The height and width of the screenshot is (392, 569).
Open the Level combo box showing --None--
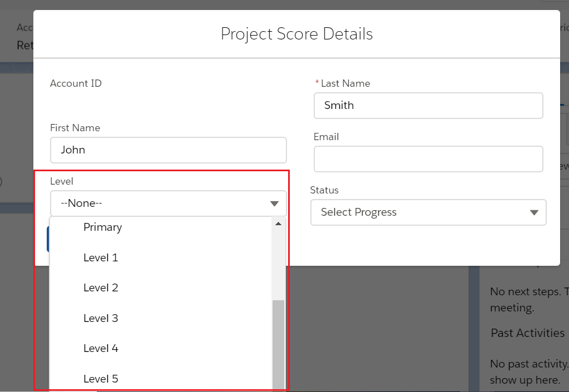tap(161, 204)
